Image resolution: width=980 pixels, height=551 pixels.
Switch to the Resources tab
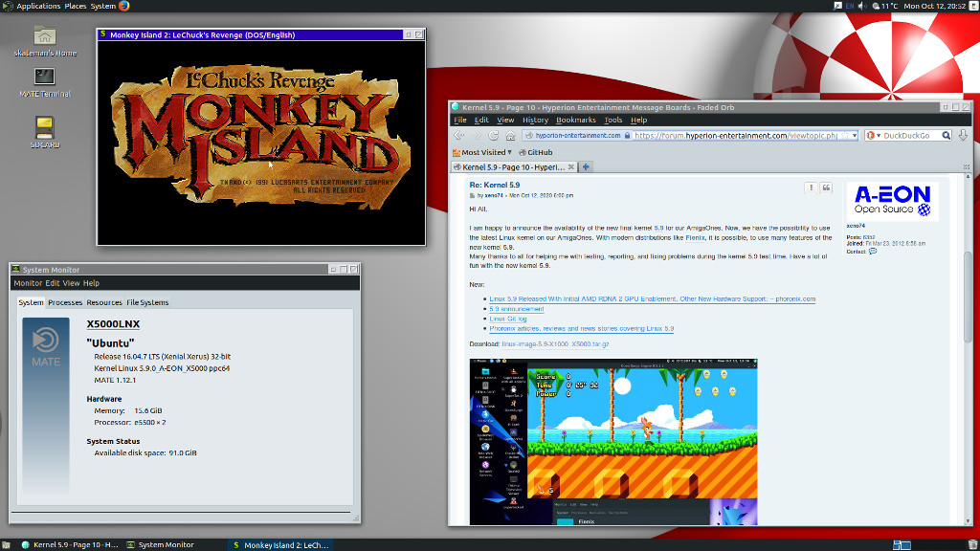click(103, 302)
